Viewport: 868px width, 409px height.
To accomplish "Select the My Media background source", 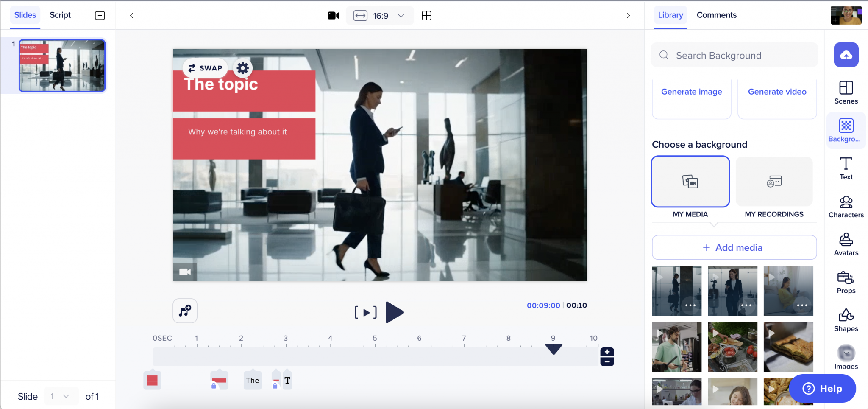I will pyautogui.click(x=690, y=182).
